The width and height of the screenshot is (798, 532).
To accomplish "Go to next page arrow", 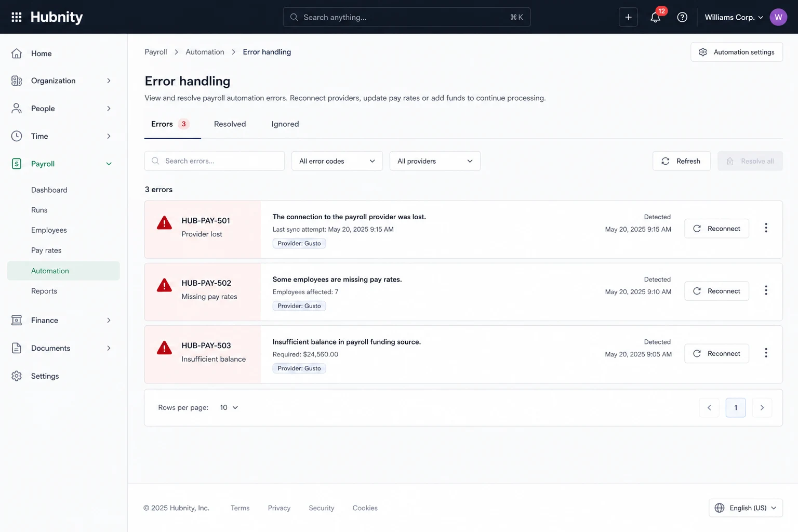I will [762, 407].
